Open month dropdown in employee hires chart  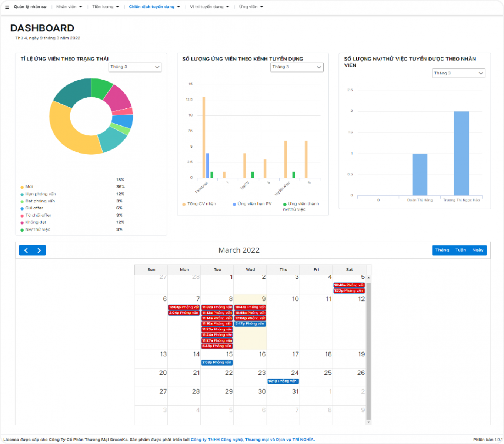(458, 73)
